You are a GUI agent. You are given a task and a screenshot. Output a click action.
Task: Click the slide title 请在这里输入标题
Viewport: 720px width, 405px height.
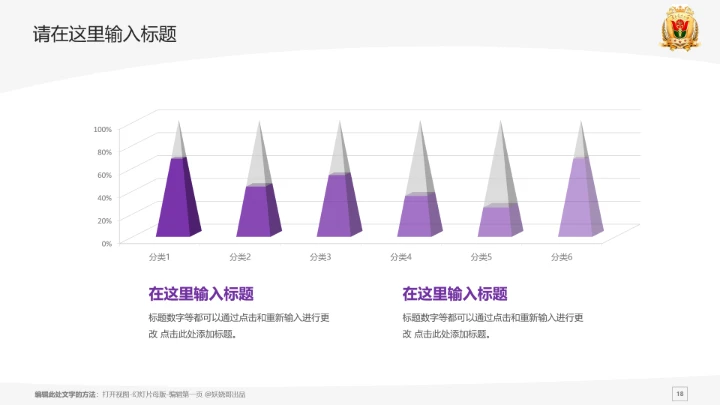[x=105, y=34]
